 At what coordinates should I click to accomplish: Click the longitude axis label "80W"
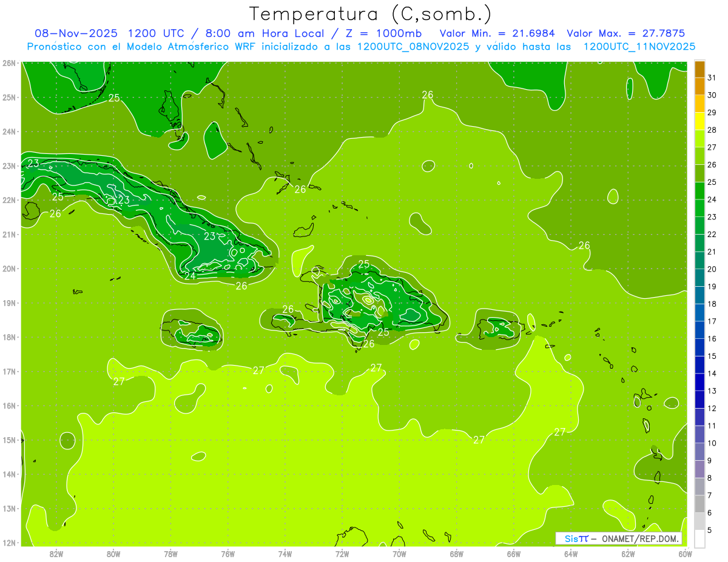113,554
